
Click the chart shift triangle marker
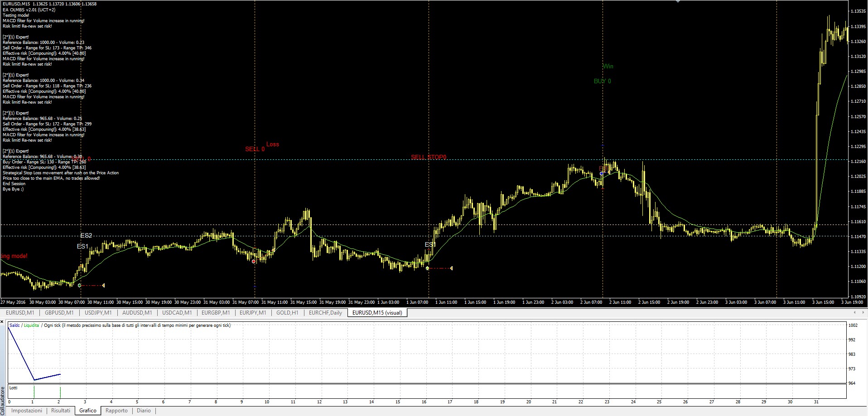[x=678, y=2]
